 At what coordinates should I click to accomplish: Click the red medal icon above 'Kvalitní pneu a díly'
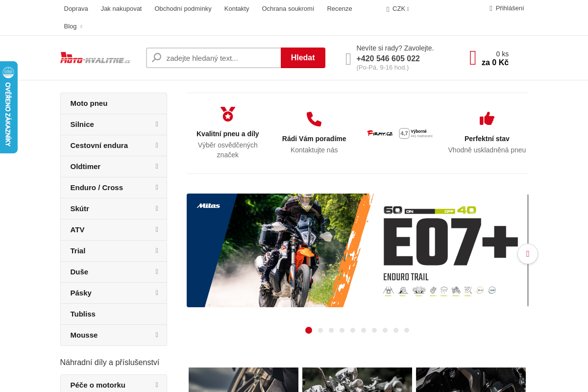(227, 114)
